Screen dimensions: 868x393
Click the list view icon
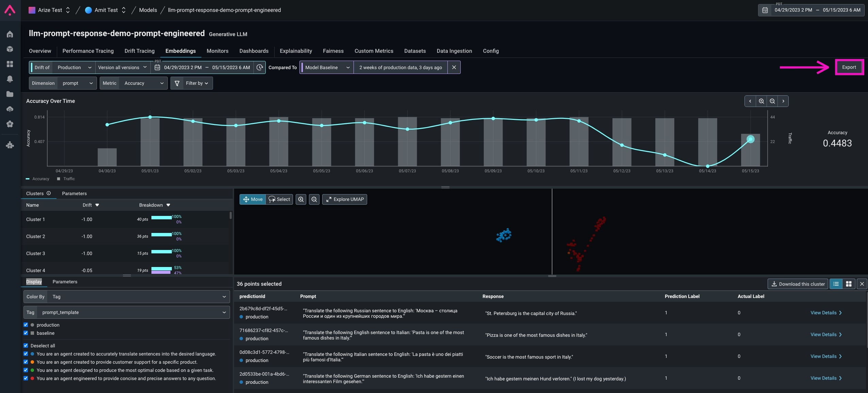click(836, 284)
